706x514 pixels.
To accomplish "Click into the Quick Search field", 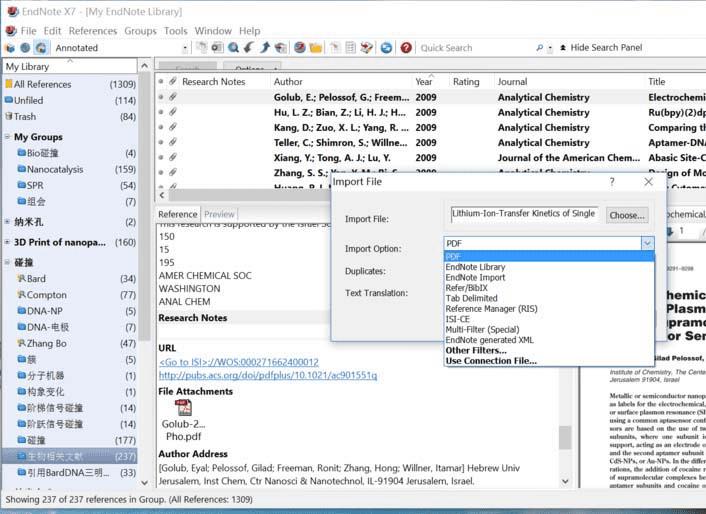I will (476, 48).
